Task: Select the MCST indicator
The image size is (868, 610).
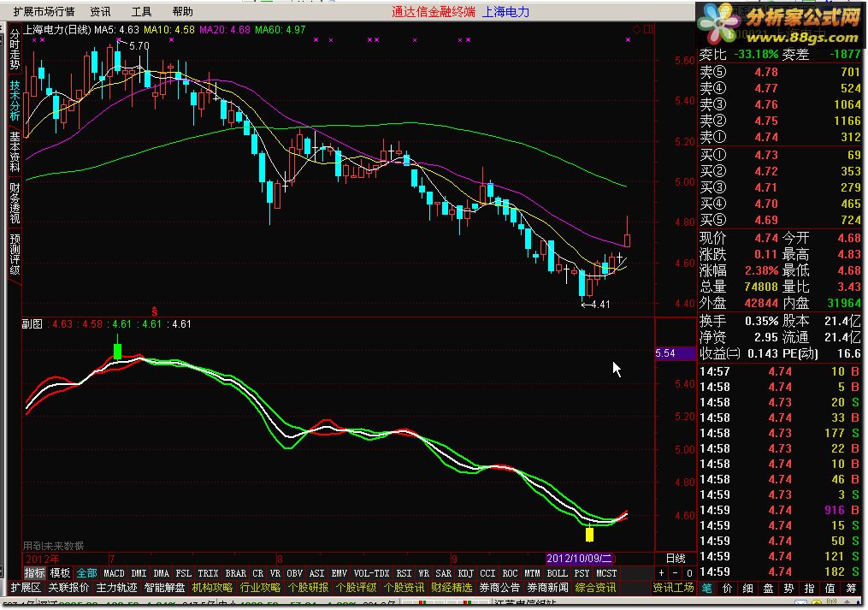Action: tap(606, 573)
